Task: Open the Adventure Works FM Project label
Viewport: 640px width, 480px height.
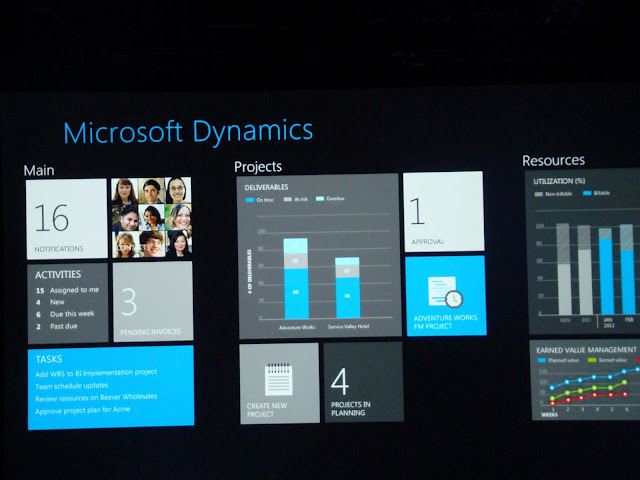Action: pyautogui.click(x=445, y=322)
